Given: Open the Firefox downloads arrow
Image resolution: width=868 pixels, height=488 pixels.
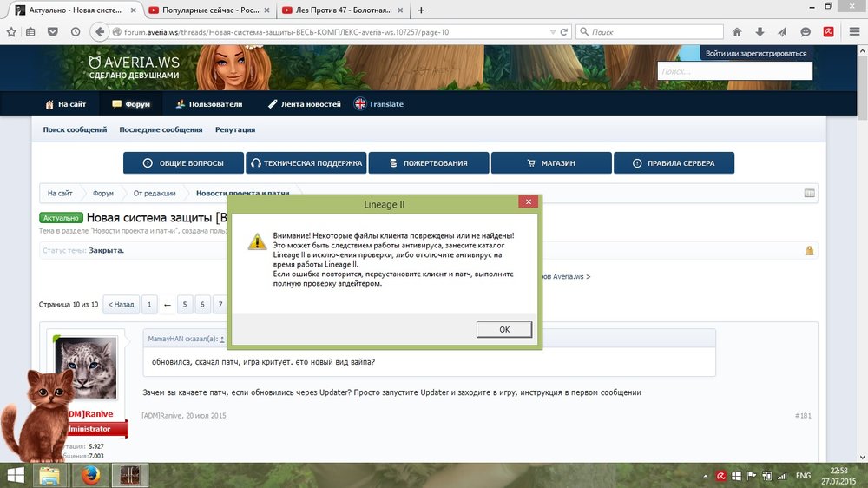Looking at the screenshot, I should tap(759, 32).
